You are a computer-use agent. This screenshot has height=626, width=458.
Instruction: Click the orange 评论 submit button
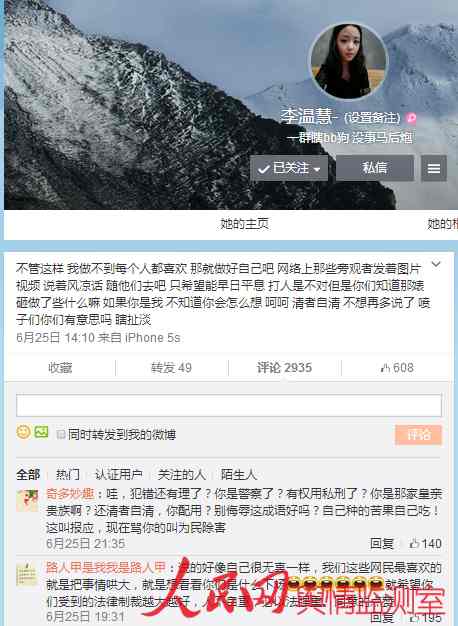click(x=418, y=435)
